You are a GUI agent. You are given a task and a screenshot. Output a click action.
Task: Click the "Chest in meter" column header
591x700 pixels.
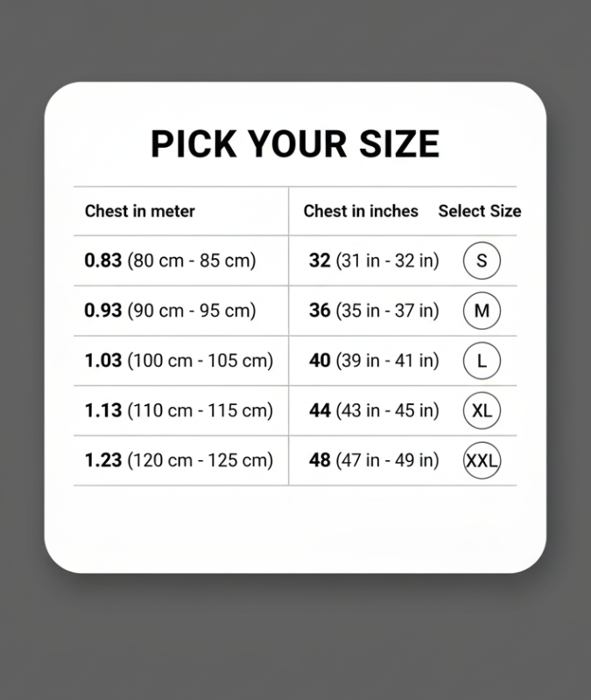[140, 211]
